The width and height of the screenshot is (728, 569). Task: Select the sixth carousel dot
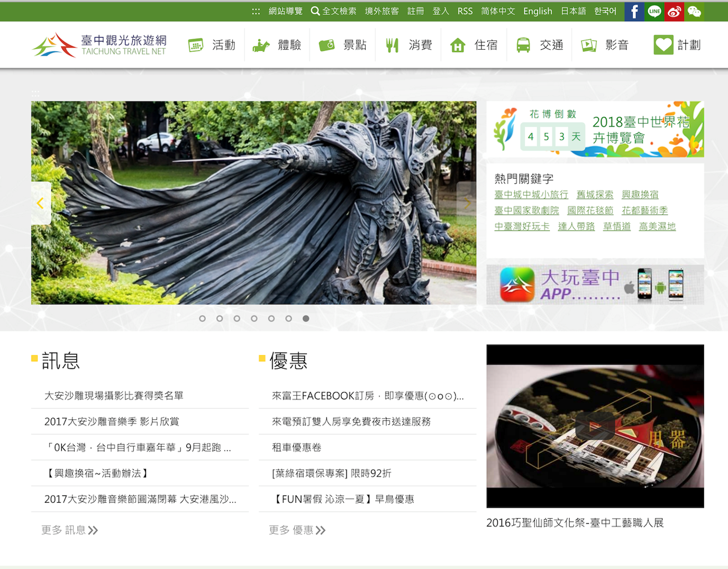289,318
